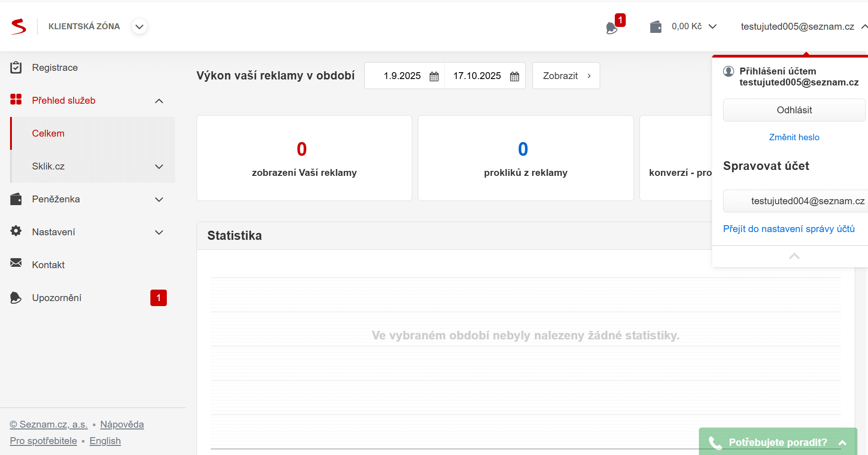Collapse the Přehled služeb section
This screenshot has height=455, width=868.
pos(159,101)
